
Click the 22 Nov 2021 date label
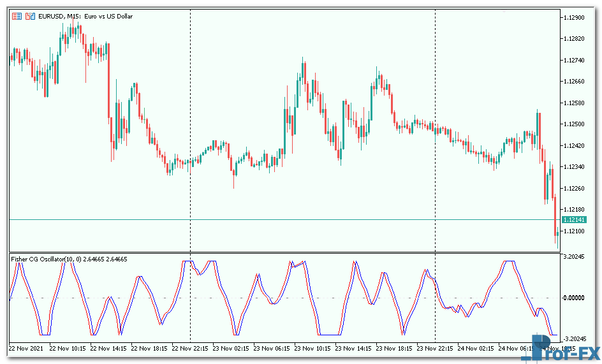pyautogui.click(x=27, y=349)
